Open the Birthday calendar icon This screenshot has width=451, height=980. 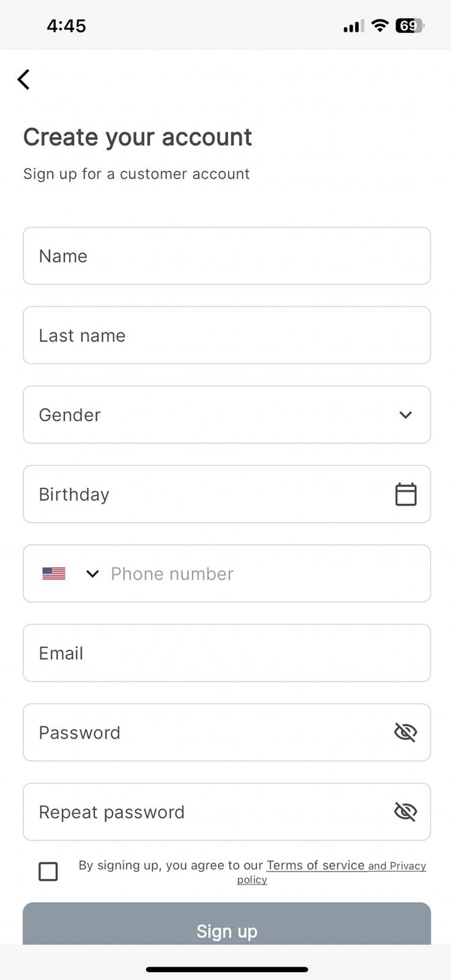point(405,494)
